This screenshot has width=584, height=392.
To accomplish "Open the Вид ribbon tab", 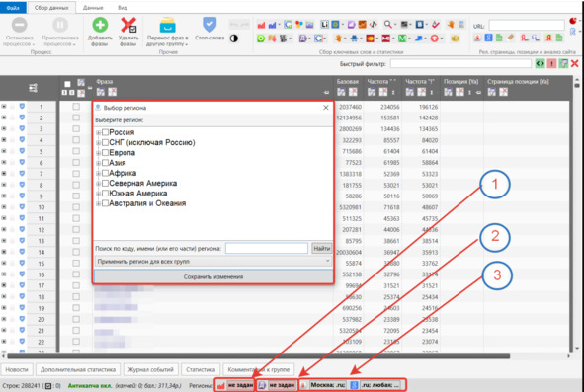I will pos(123,8).
